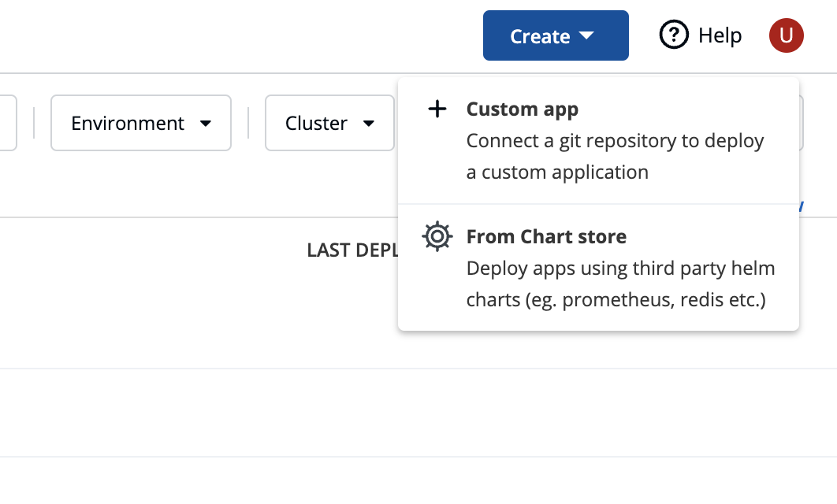Click the Environment filter's down arrow

[x=206, y=124]
